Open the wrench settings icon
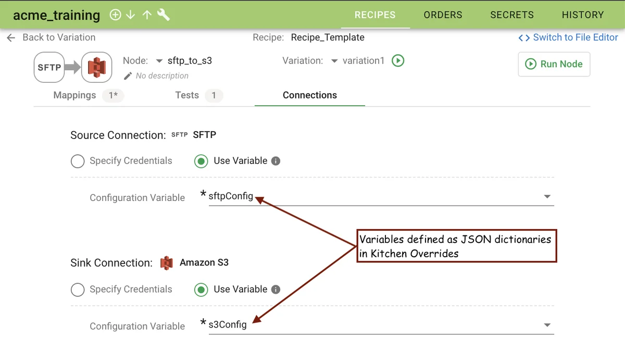Image resolution: width=625 pixels, height=364 pixels. 164,15
